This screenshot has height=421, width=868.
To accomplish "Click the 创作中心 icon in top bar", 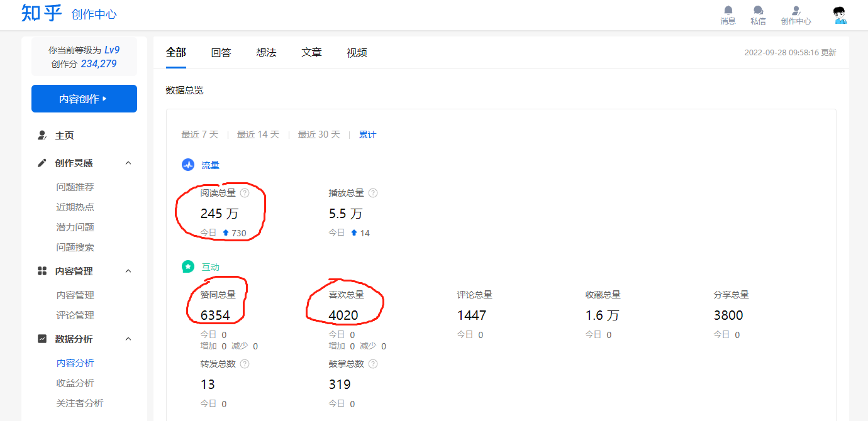I will (796, 10).
